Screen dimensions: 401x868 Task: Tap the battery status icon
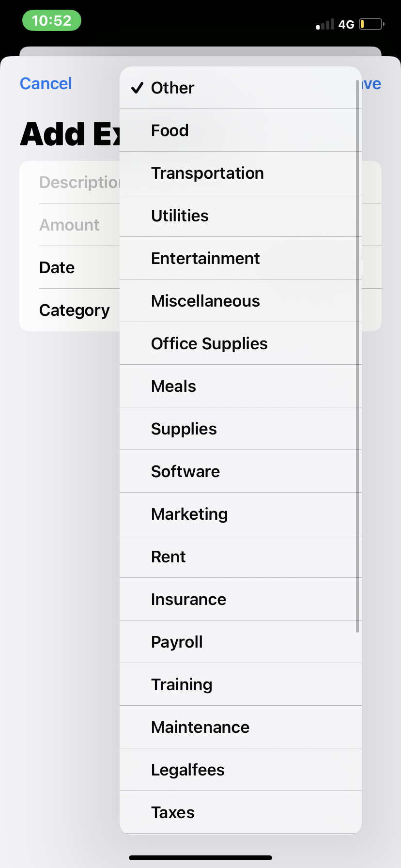pyautogui.click(x=371, y=24)
